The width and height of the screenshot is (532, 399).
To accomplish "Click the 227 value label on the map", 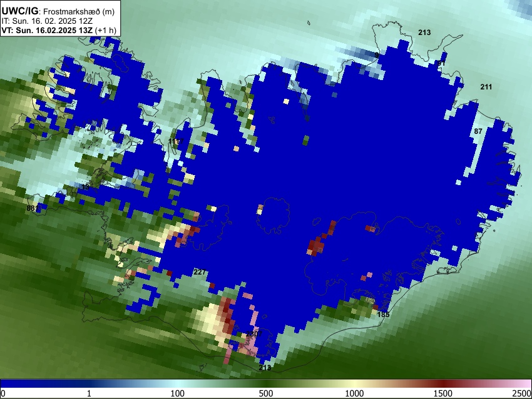I will [x=200, y=272].
